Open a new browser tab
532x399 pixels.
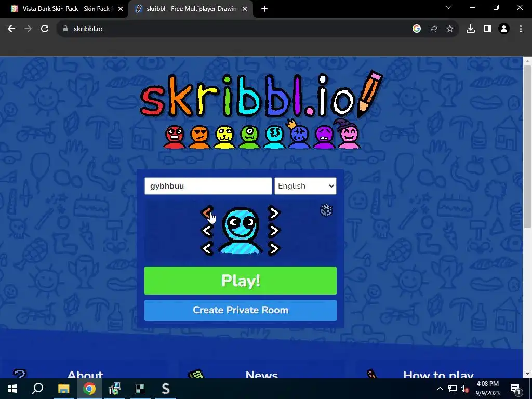[x=264, y=9]
